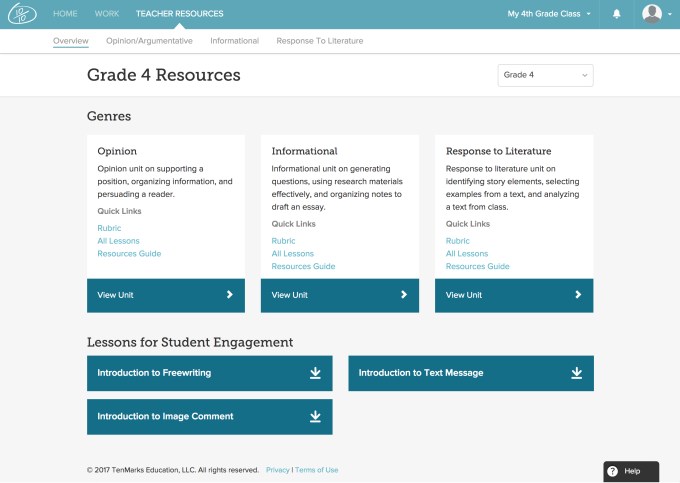Open My 4th Grade Class dropdown
This screenshot has height=483, width=680.
[549, 14]
